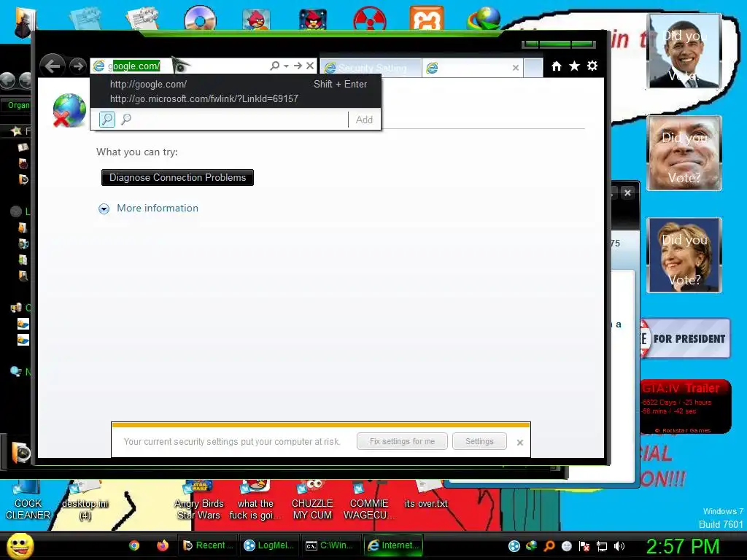Click the Obama Did you Vote gadget
Image resolution: width=747 pixels, height=560 pixels.
(x=684, y=51)
